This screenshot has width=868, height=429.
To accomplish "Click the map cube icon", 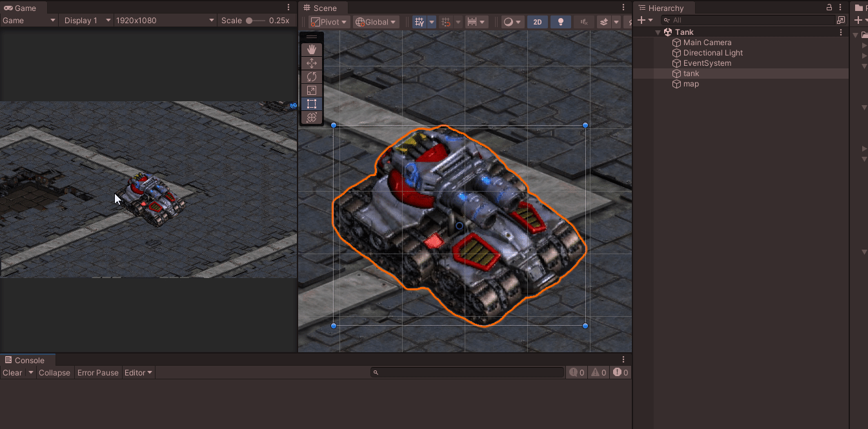I will coord(677,84).
